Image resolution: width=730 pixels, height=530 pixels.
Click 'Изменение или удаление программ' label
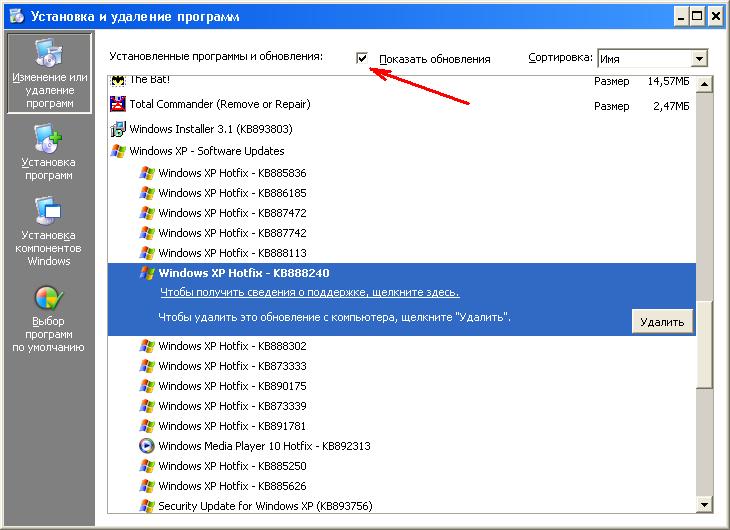49,90
